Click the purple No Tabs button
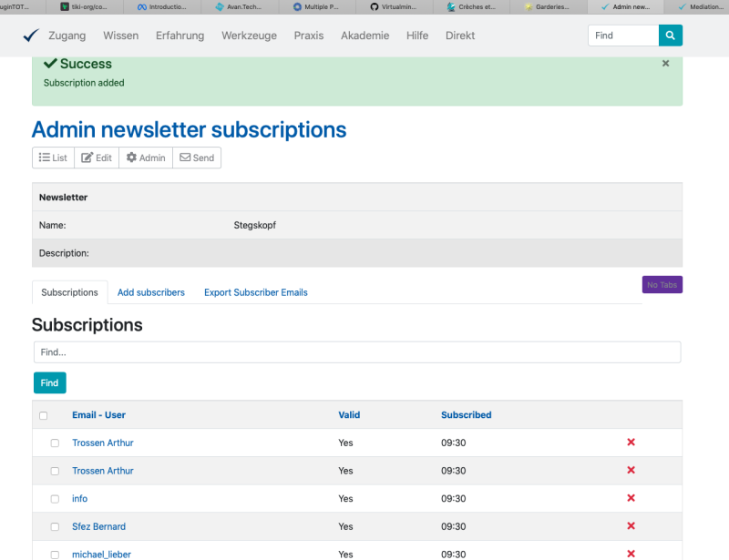Image resolution: width=729 pixels, height=560 pixels. 662,285
